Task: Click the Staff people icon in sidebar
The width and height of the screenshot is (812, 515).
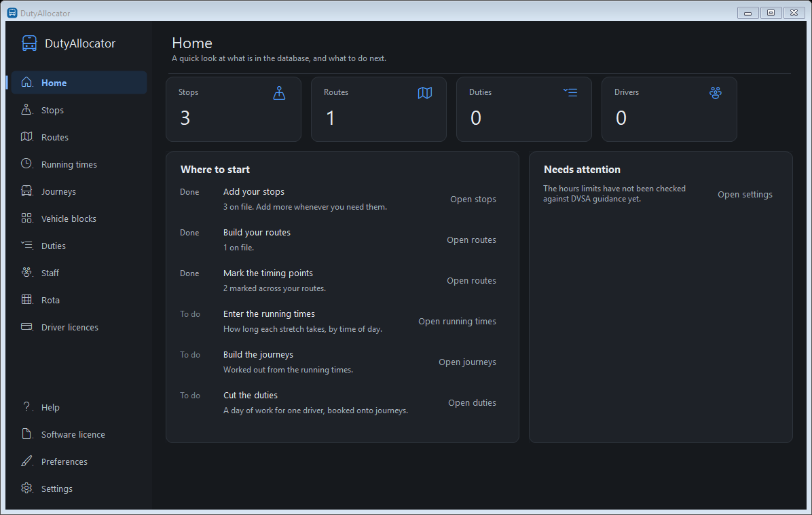Action: coord(27,272)
